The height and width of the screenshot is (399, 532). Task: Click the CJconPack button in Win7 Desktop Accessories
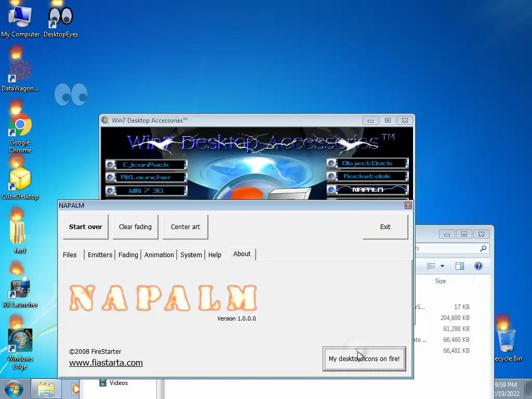(146, 165)
